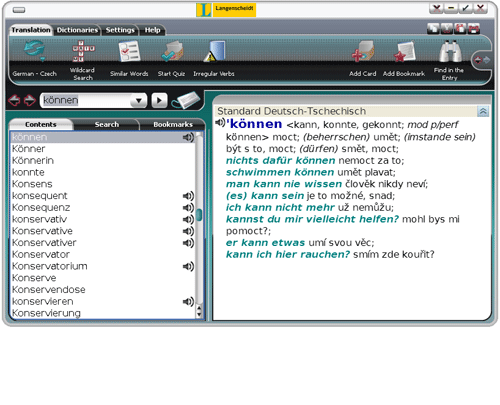Collapse the Standard Deutsch-Tschechisch entry header
The width and height of the screenshot is (500, 405).
[483, 111]
